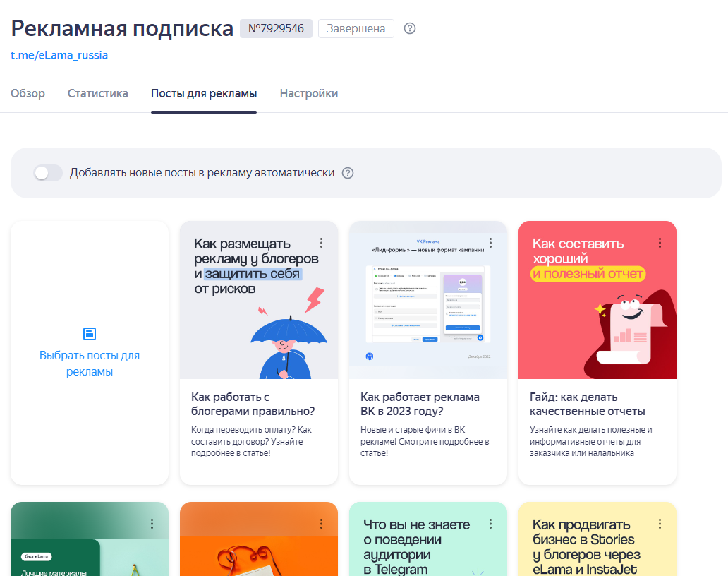Image resolution: width=728 pixels, height=576 pixels.
Task: Open the red report guide thumbnail
Action: point(597,300)
